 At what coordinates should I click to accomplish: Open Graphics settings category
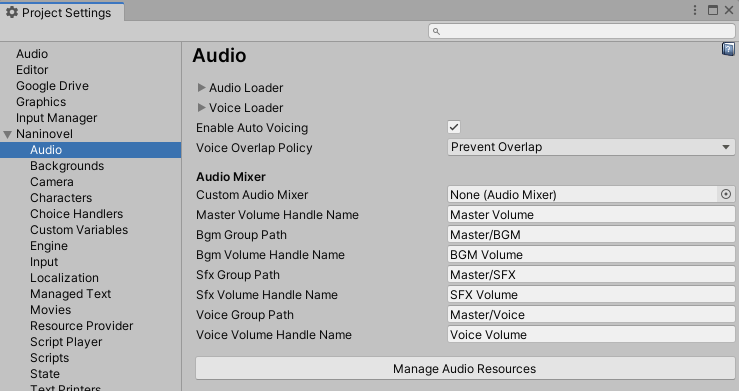(x=41, y=102)
